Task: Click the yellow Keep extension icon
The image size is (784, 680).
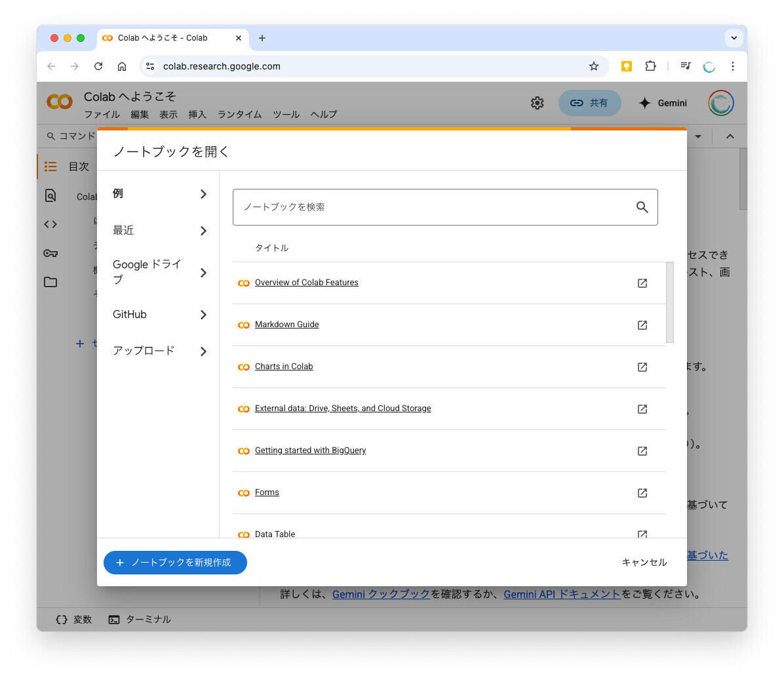Action: click(x=626, y=66)
